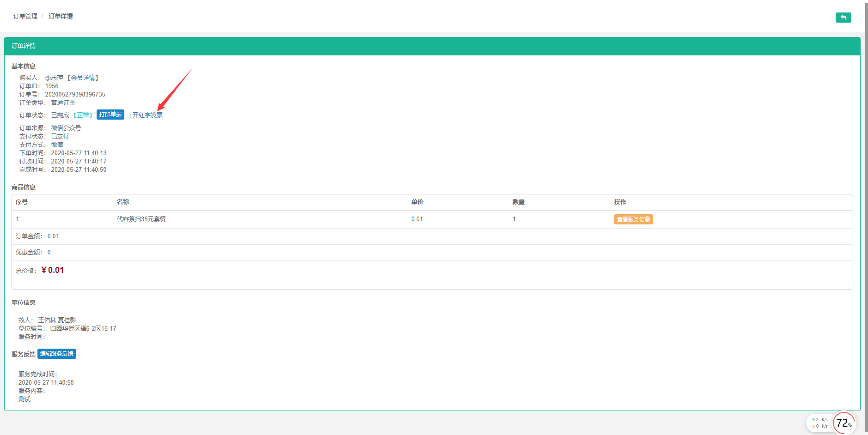Click the network speed widget
Image resolution: width=868 pixels, height=435 pixels.
pos(819,423)
